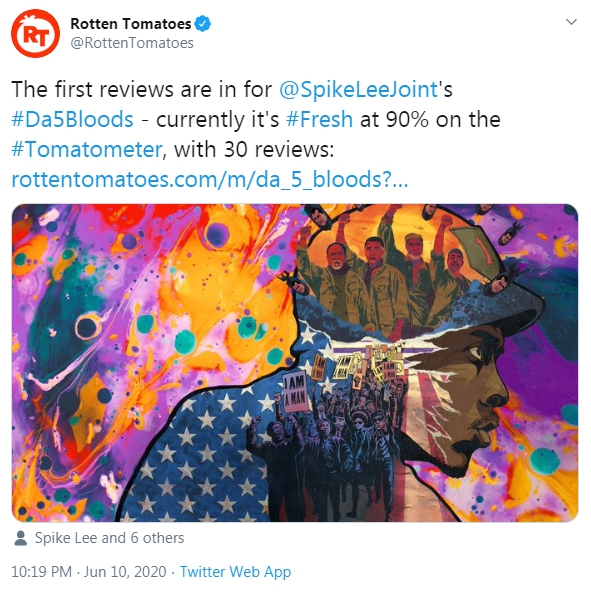Image resolution: width=591 pixels, height=594 pixels.
Task: Open the #Tomatometer hashtag
Action: [x=87, y=149]
